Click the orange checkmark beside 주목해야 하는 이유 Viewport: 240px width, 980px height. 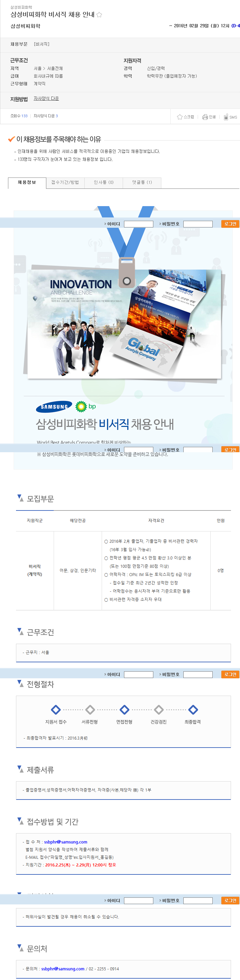(11, 139)
